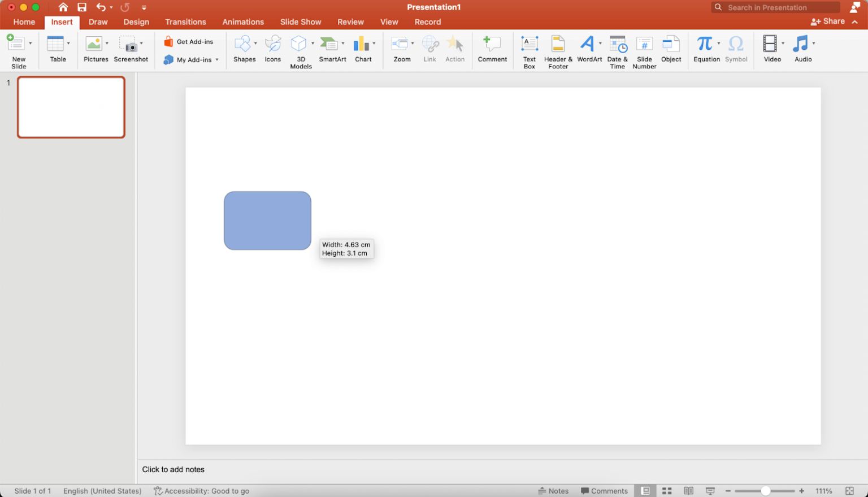Insert Date & Time
868x497 pixels.
click(x=618, y=50)
